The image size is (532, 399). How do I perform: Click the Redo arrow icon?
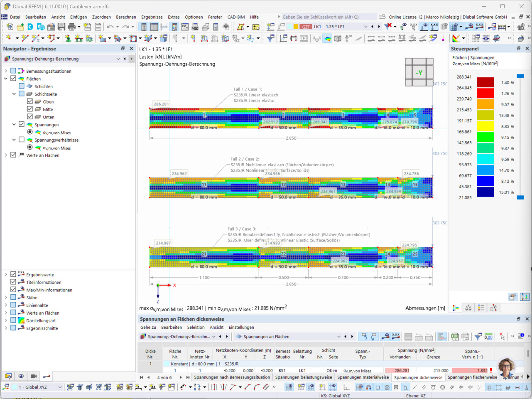[125, 27]
